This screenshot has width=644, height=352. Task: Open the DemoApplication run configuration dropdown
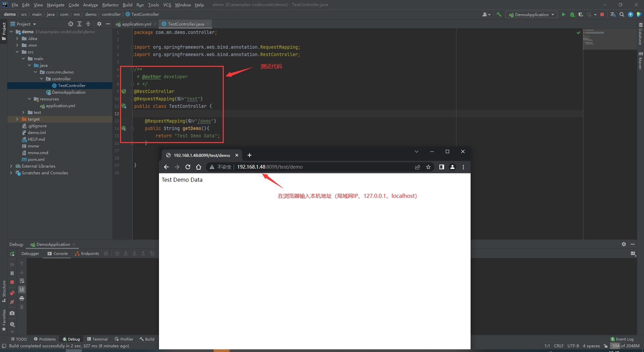(x=532, y=14)
